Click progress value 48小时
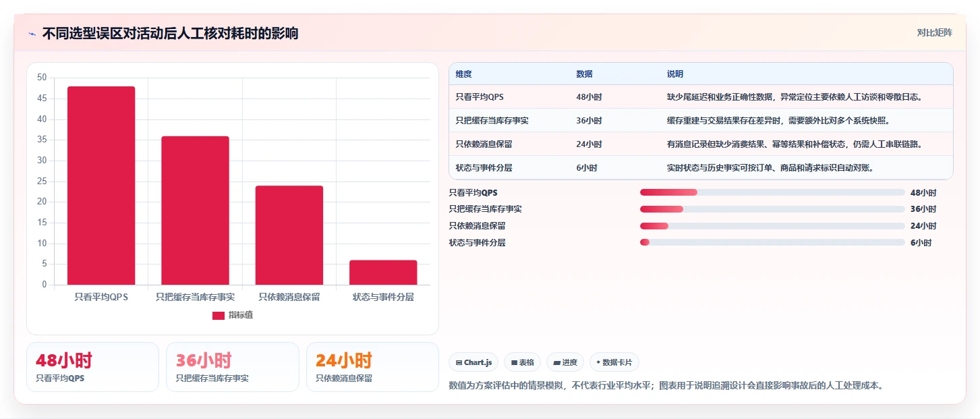The image size is (980, 419). point(923,193)
